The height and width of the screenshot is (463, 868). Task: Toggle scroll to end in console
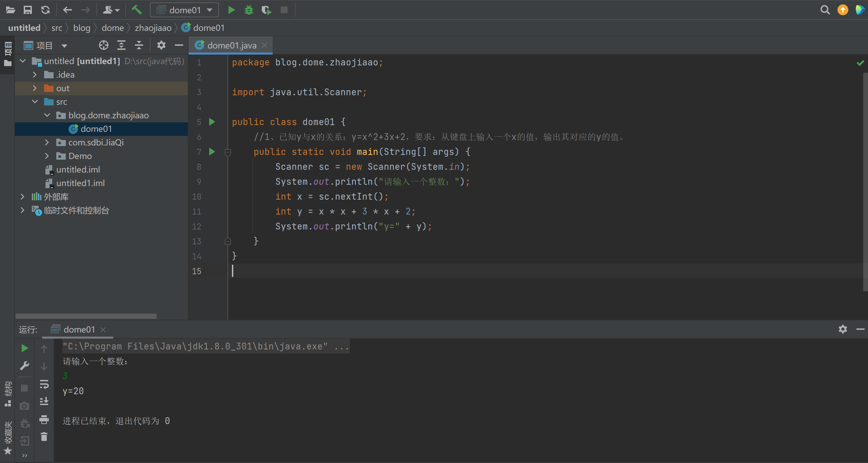point(44,401)
